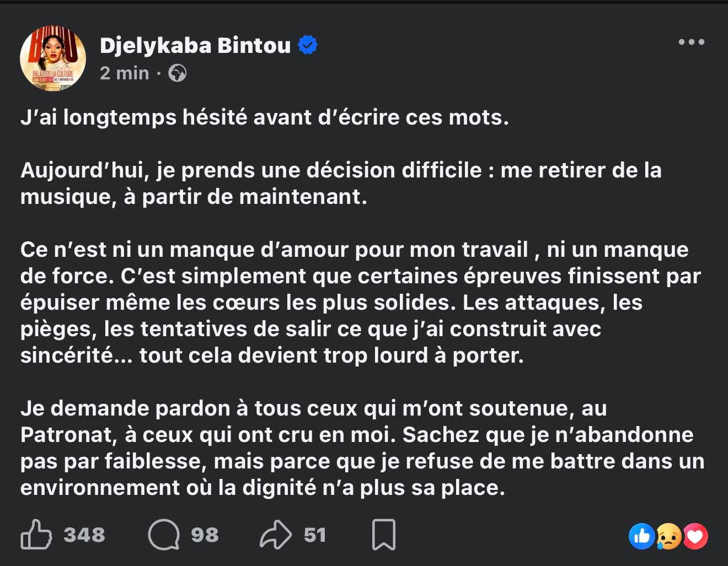Open the "2 min" post timestamp
The width and height of the screenshot is (728, 566).
point(124,73)
